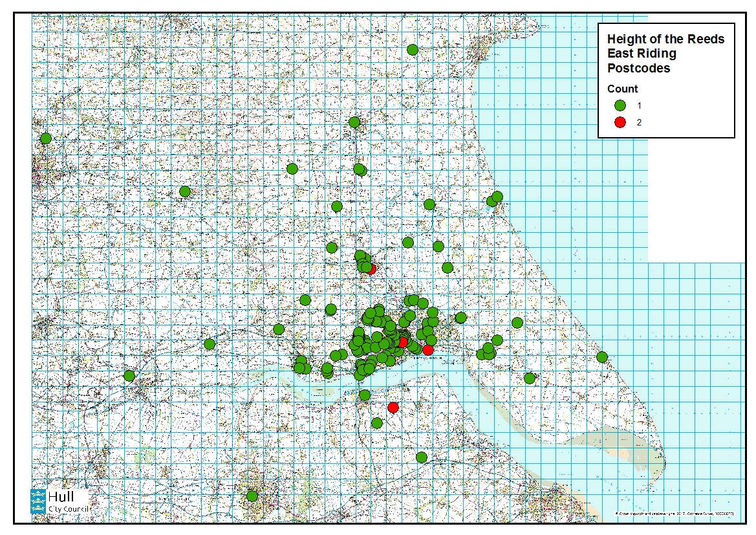Click the red marker south of the estuary

coord(393,407)
